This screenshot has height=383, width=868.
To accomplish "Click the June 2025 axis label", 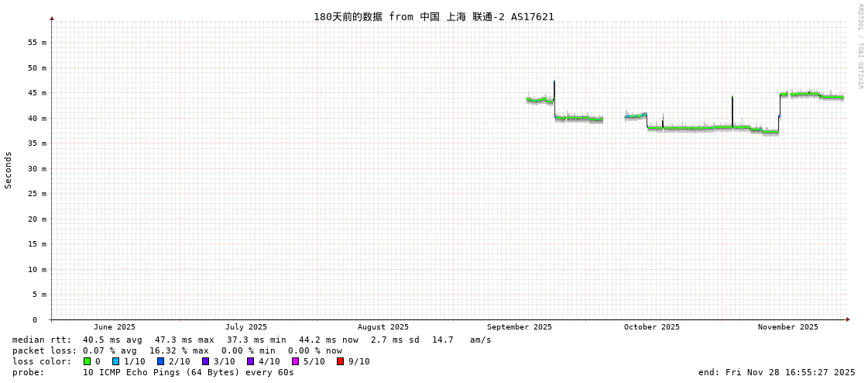I will pos(115,327).
